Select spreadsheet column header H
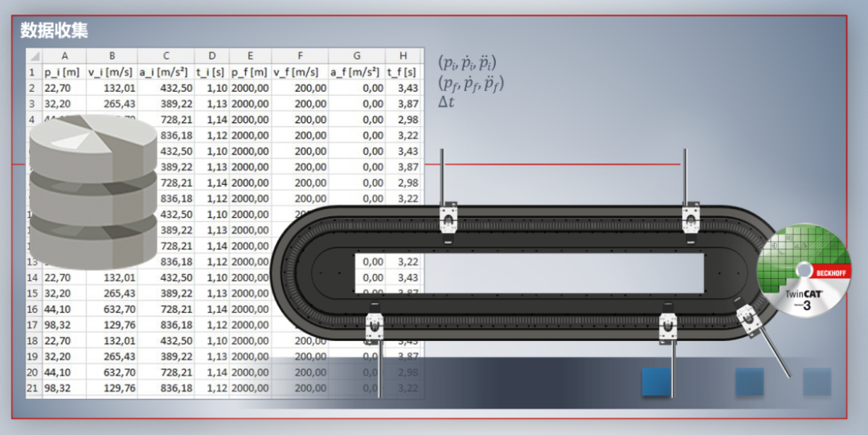 point(403,55)
